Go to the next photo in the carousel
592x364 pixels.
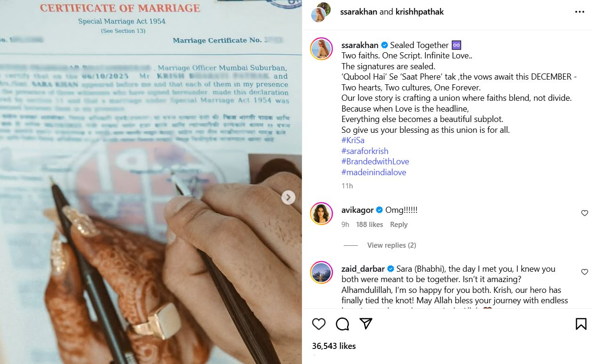pos(288,197)
